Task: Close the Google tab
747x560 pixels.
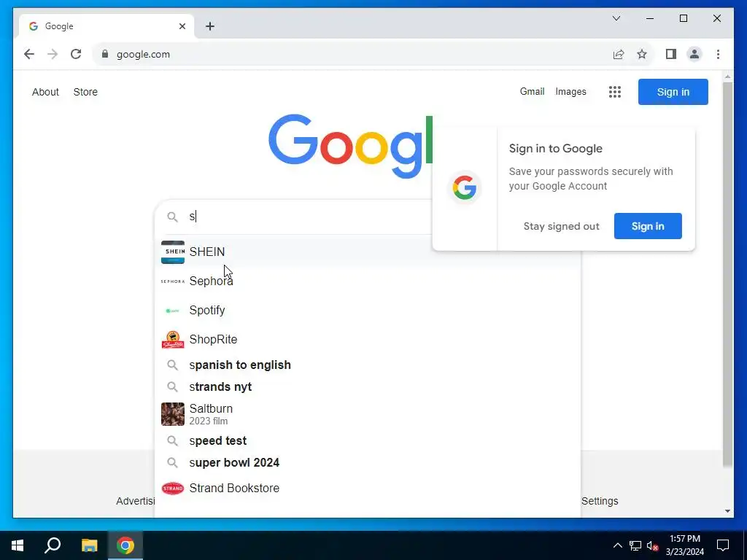Action: click(182, 26)
